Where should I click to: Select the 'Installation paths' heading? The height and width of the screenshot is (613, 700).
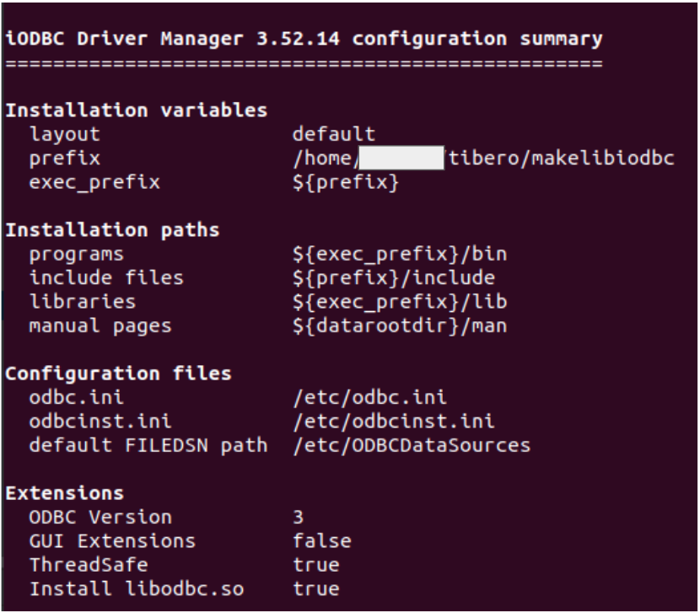click(112, 230)
